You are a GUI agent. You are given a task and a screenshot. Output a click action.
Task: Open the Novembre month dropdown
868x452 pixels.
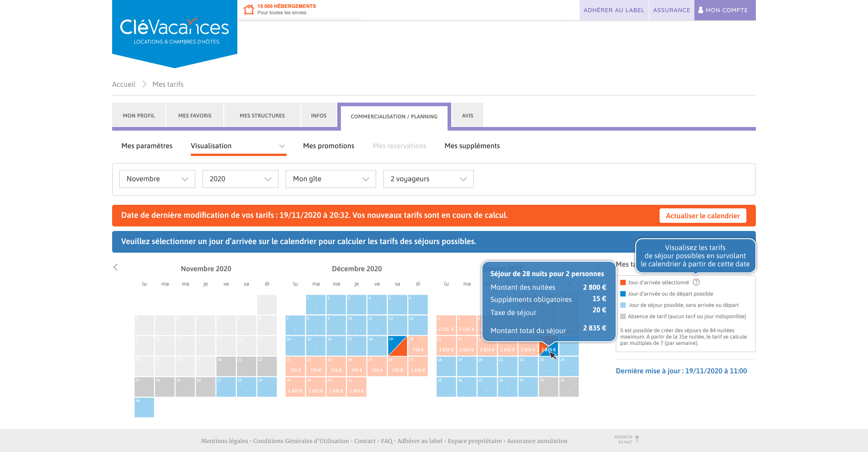(x=157, y=179)
